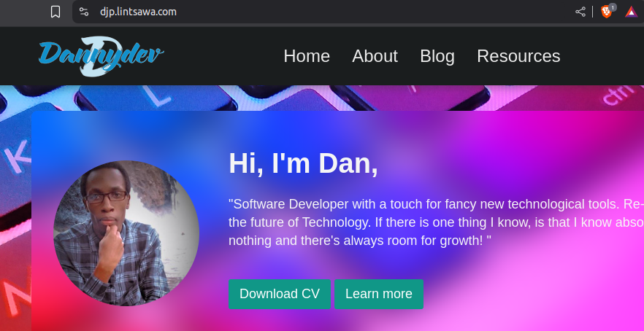Open site settings icon left of the URL
This screenshot has height=331, width=644.
[x=85, y=12]
